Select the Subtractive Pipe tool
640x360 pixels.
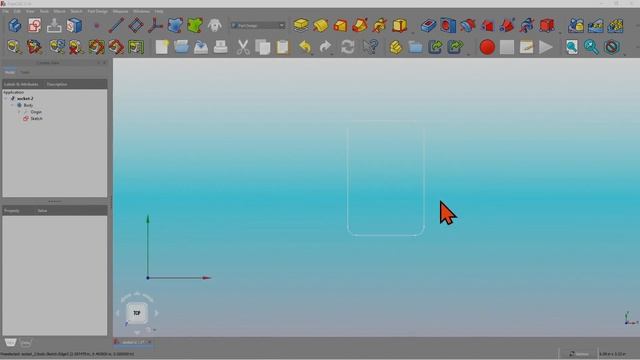(x=507, y=25)
